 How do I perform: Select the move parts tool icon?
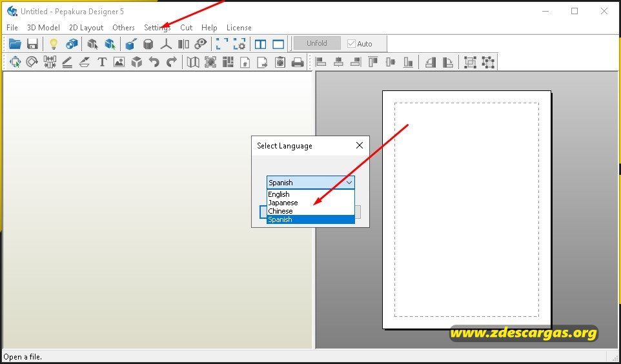point(15,62)
